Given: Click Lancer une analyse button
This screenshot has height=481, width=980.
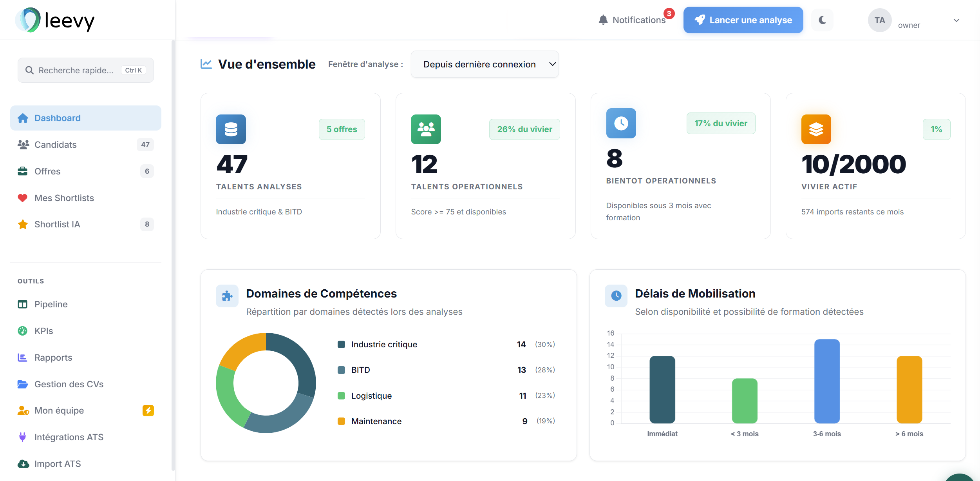Looking at the screenshot, I should [743, 20].
